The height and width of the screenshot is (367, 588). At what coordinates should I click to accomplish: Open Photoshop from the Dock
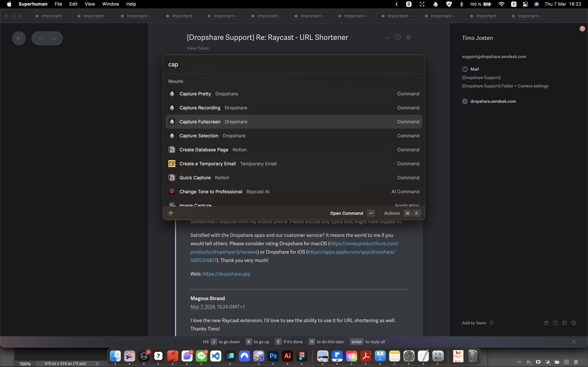[x=273, y=356]
